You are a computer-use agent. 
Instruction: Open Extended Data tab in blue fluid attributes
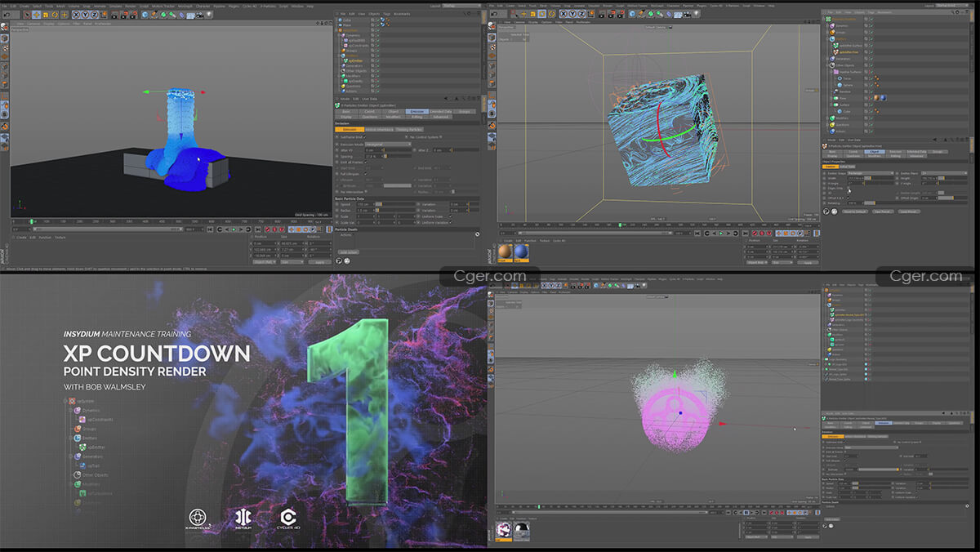click(441, 111)
